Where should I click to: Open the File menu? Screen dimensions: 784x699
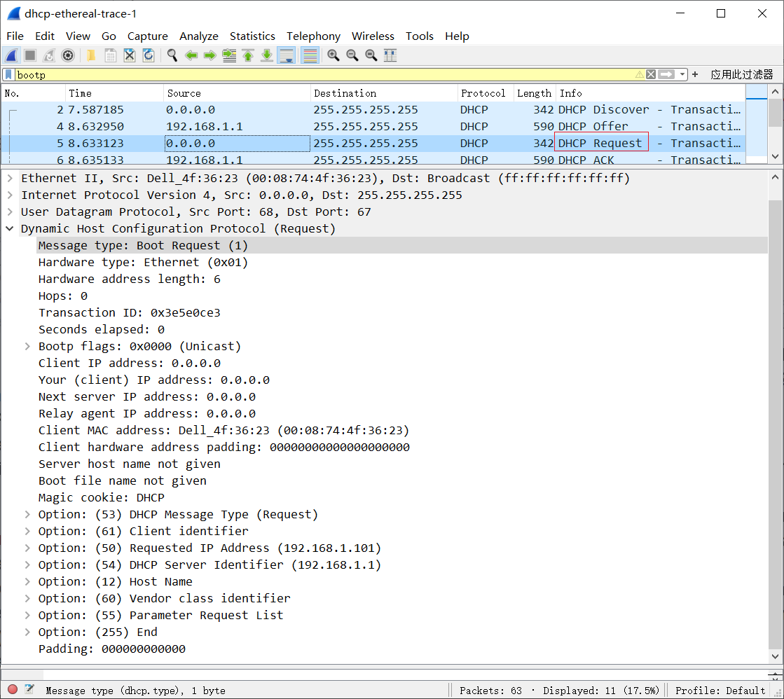coord(15,36)
